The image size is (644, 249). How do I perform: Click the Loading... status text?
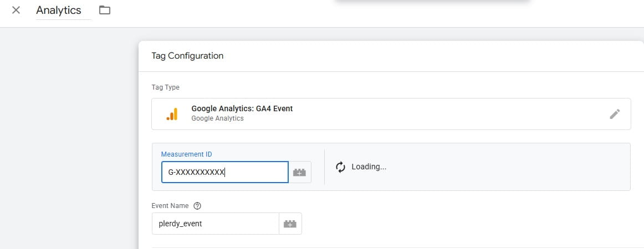click(x=369, y=167)
